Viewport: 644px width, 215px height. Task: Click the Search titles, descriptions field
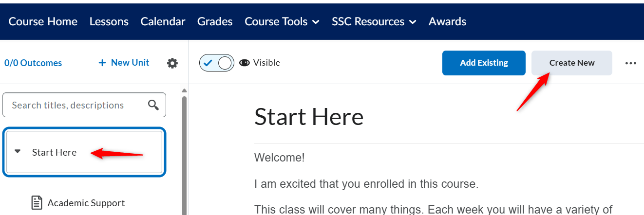[x=84, y=105]
